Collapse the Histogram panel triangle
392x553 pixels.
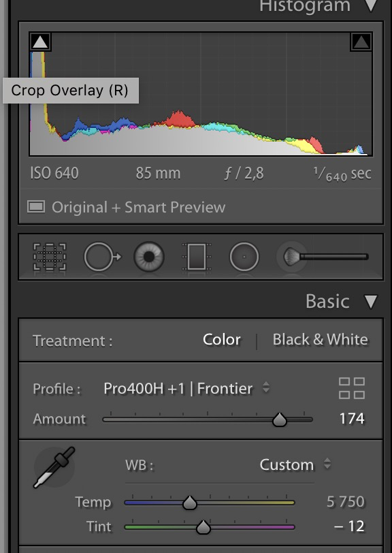coord(371,5)
